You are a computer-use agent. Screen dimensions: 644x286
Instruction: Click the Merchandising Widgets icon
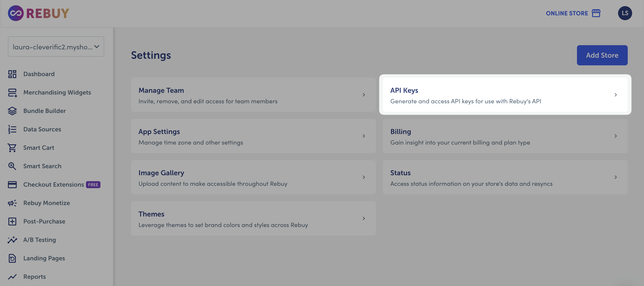click(12, 93)
